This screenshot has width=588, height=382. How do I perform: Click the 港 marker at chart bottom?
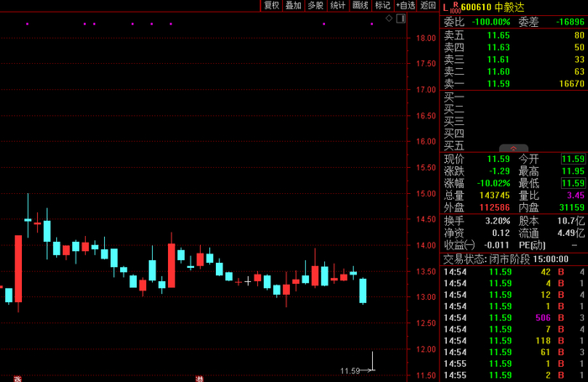[x=199, y=379]
